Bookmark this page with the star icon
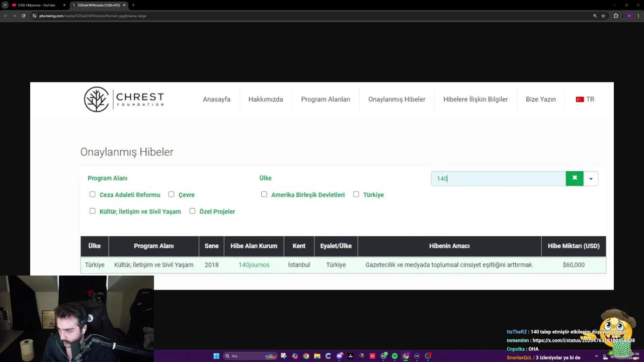This screenshot has height=362, width=644. tap(603, 16)
